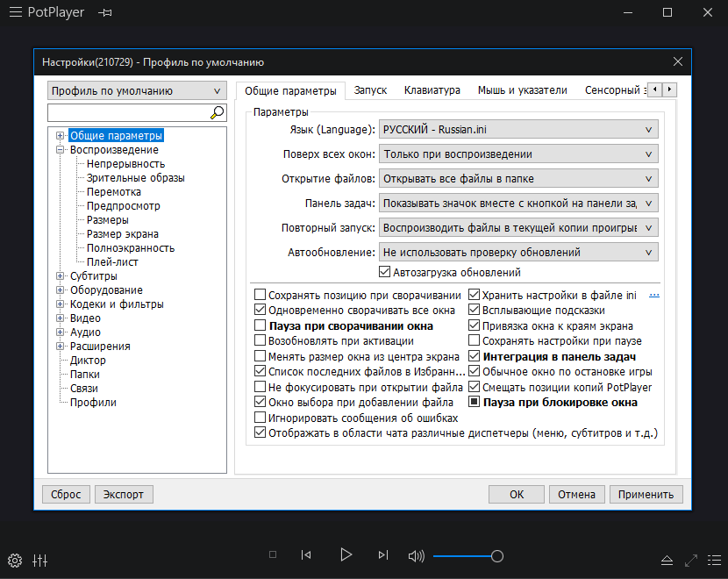Uncheck Автозагрузка обновлений

point(384,272)
